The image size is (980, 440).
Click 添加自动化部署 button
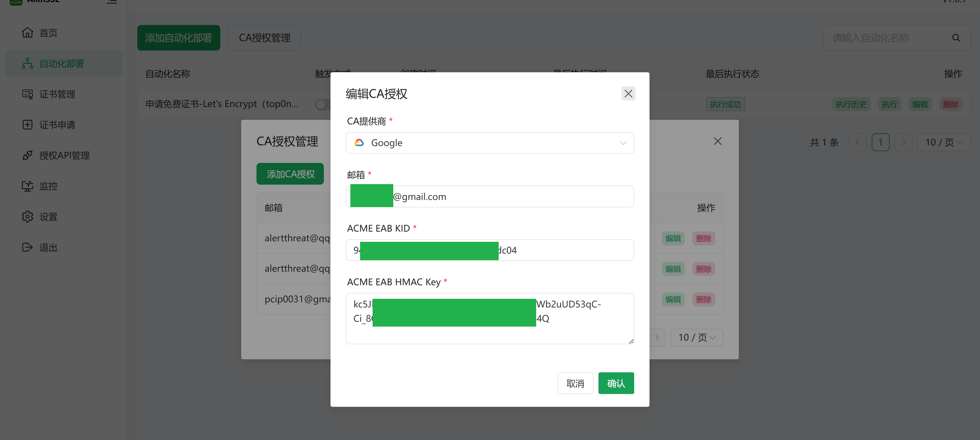pos(178,38)
